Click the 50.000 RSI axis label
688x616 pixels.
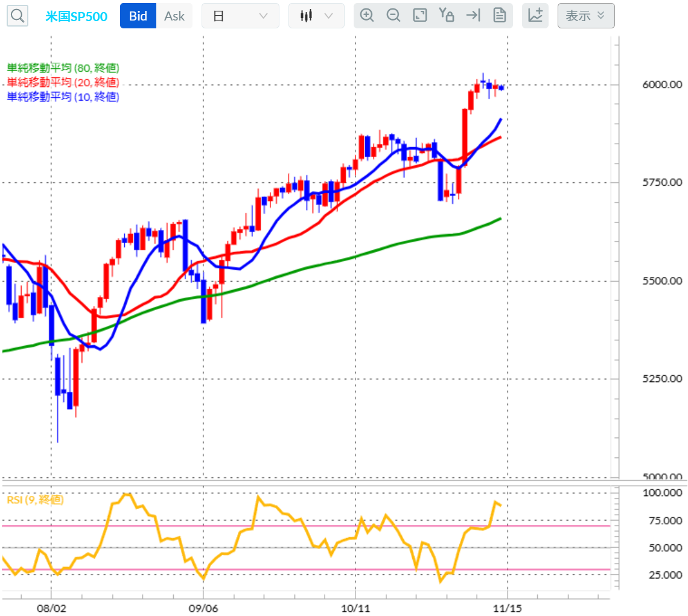point(665,548)
